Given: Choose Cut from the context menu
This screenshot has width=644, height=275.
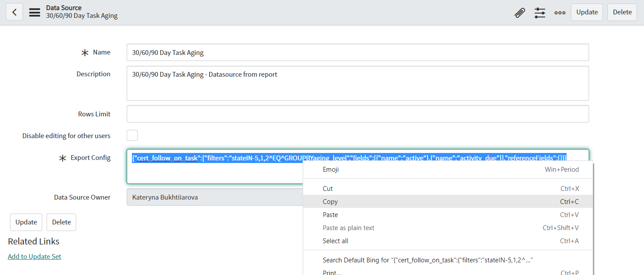Looking at the screenshot, I should [327, 189].
